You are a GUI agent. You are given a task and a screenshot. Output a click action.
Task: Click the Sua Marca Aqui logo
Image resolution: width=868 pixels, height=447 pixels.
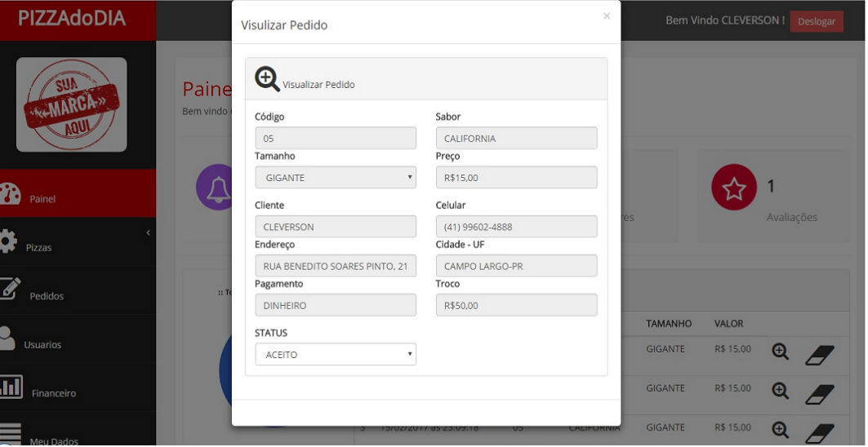pos(71,104)
